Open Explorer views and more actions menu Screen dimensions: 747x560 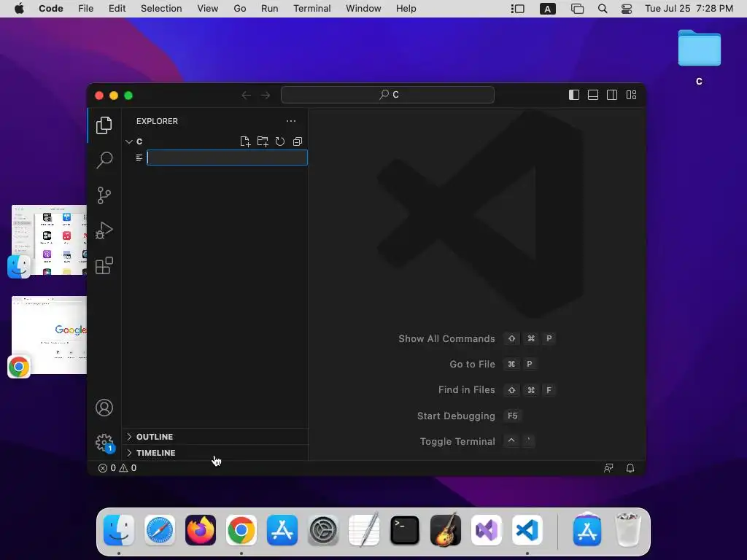pos(291,121)
